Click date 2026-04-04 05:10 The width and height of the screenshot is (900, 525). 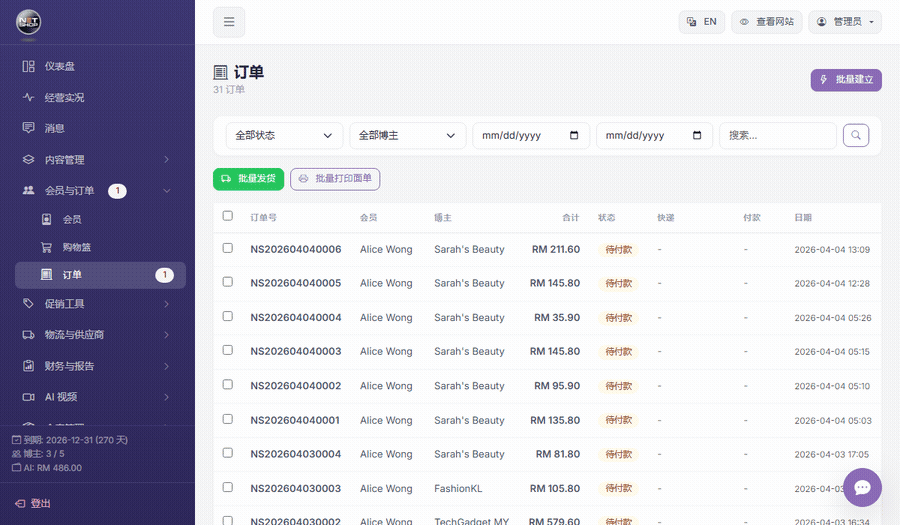[x=832, y=386]
